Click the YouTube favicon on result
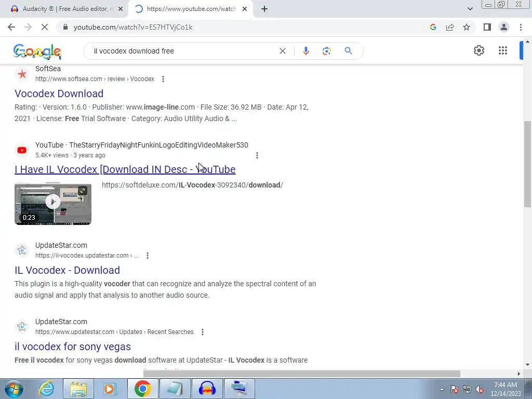This screenshot has width=532, height=399. click(x=22, y=150)
